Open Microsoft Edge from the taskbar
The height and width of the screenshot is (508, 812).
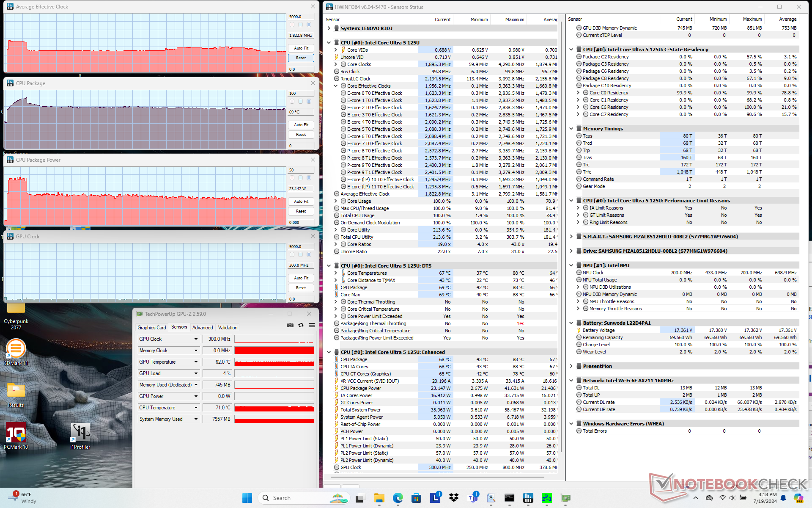398,498
